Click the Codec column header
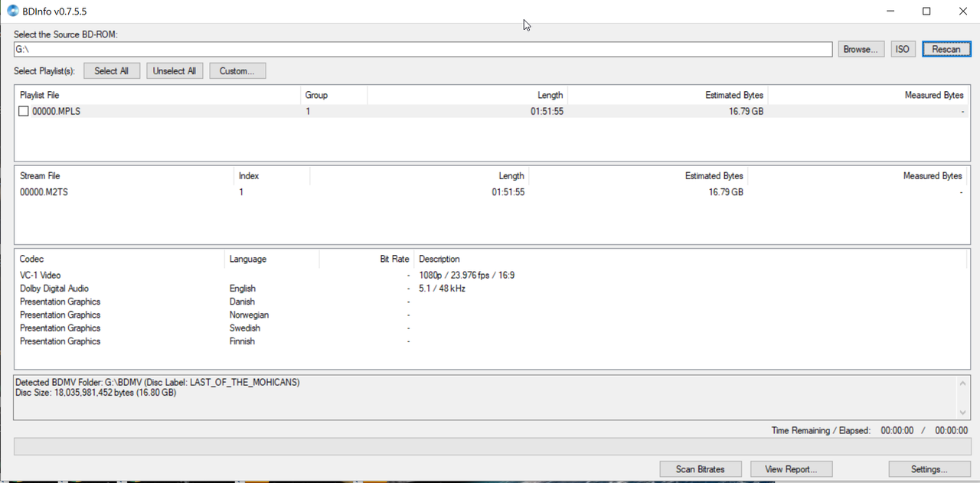This screenshot has height=483, width=980. click(119, 259)
